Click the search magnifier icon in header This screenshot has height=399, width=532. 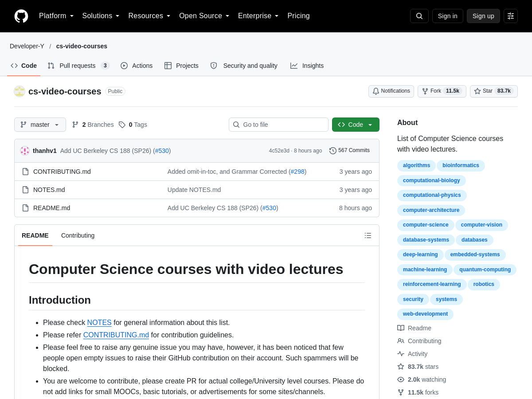(419, 16)
